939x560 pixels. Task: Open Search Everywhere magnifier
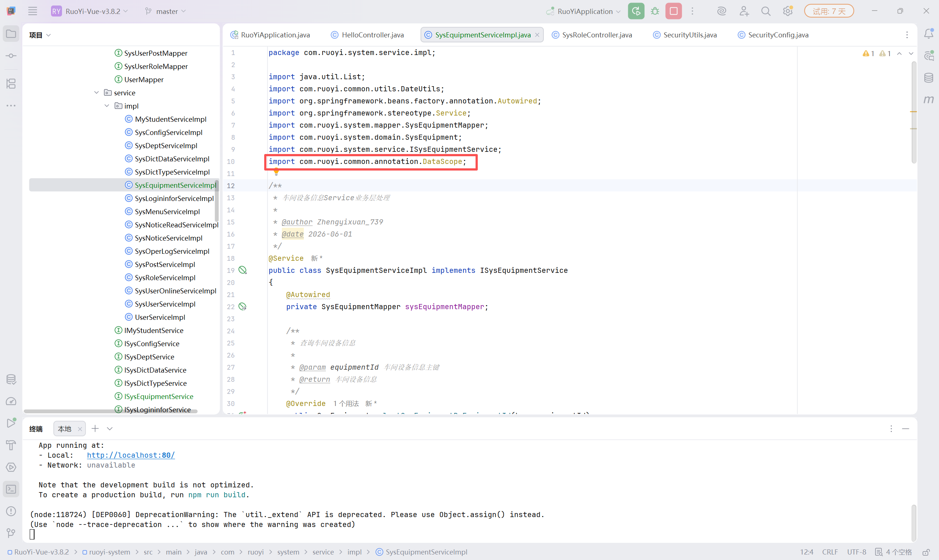[x=766, y=11]
